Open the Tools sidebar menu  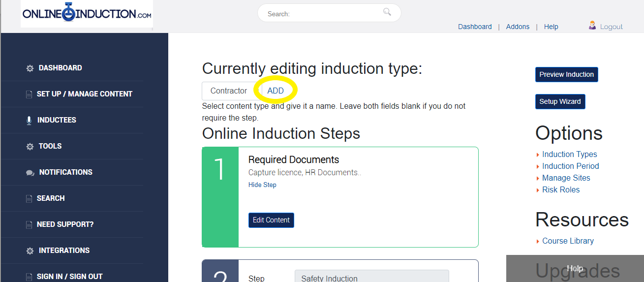50,146
